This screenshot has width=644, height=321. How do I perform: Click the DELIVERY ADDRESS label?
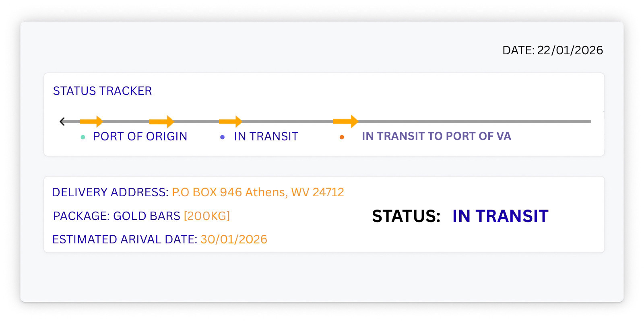[x=110, y=192]
